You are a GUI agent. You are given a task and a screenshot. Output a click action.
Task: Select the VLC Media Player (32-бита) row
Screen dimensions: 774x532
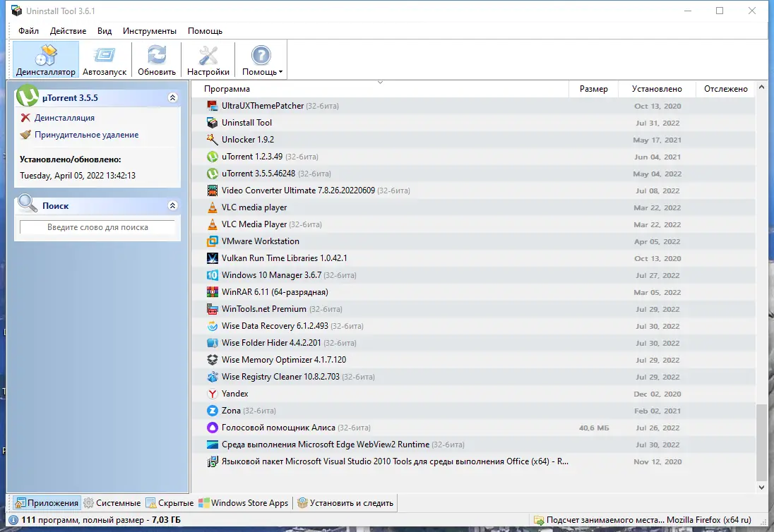[473, 224]
